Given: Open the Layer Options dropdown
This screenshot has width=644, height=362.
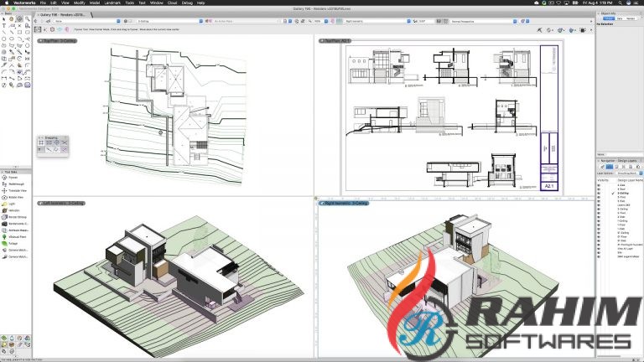Looking at the screenshot, I should click(x=628, y=173).
